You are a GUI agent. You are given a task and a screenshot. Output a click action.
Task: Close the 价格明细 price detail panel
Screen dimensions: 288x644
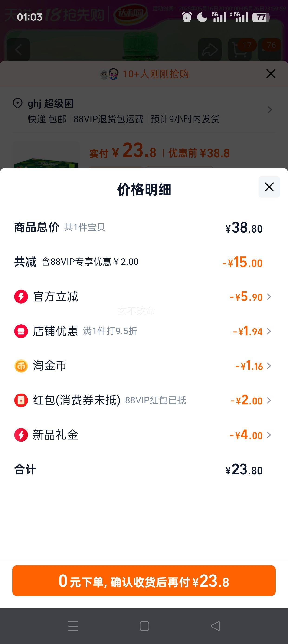coord(269,187)
